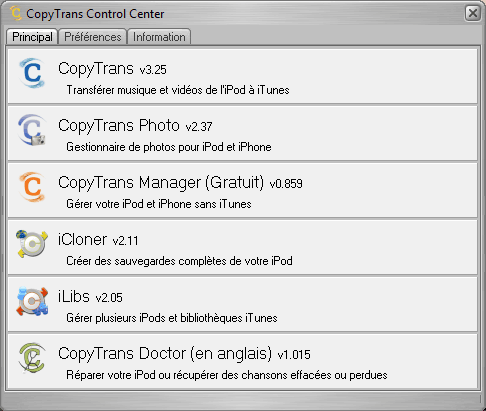The height and width of the screenshot is (411, 486).
Task: Launch iCloner v2.11 title text
Action: 98,240
